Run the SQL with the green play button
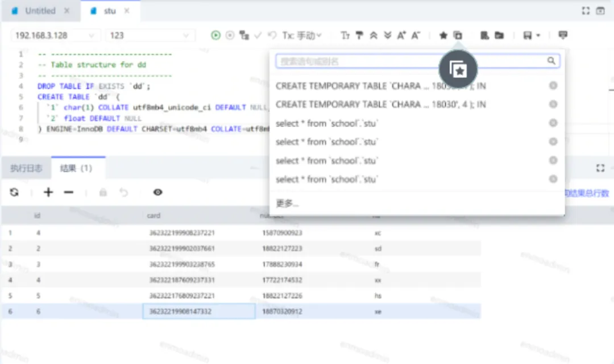 215,36
